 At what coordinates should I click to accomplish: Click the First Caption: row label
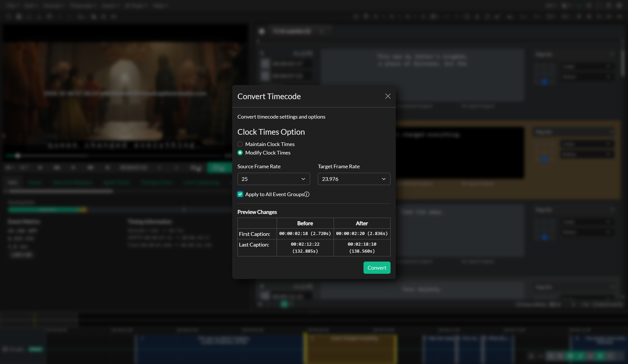(x=254, y=234)
